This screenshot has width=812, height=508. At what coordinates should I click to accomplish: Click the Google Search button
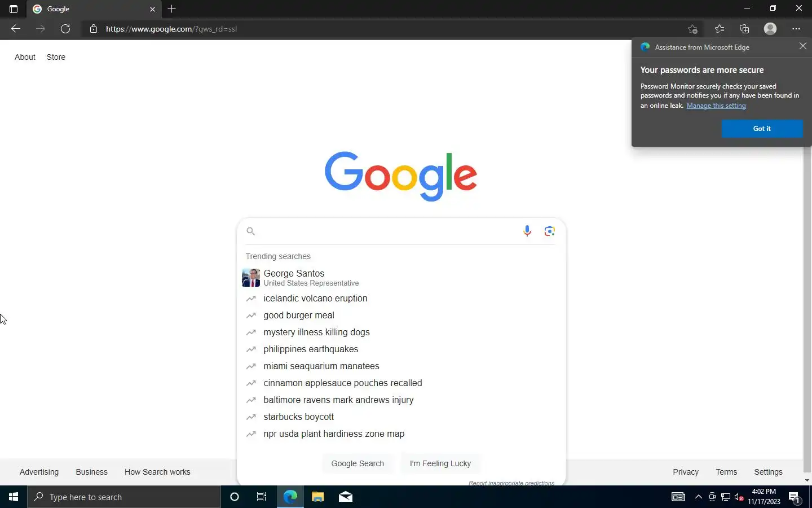pyautogui.click(x=358, y=463)
